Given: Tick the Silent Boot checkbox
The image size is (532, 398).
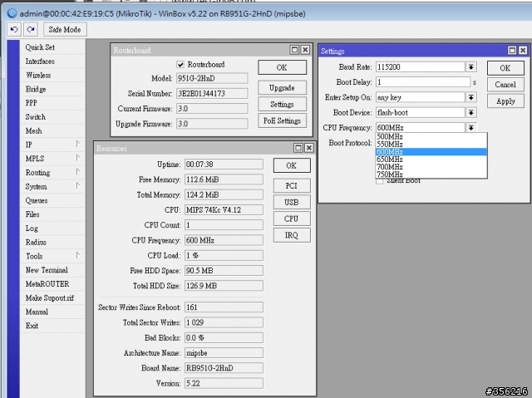Looking at the screenshot, I should pyautogui.click(x=380, y=181).
